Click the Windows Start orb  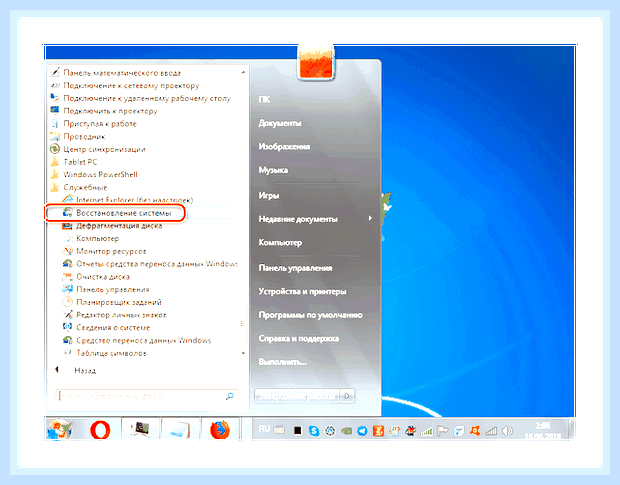click(60, 429)
